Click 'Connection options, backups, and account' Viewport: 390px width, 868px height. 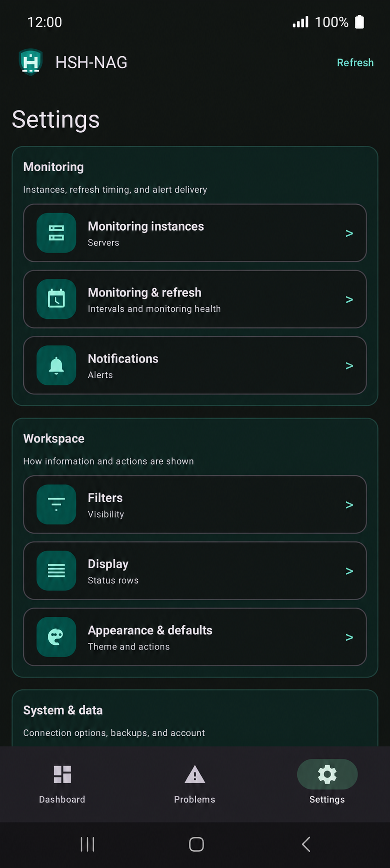pyautogui.click(x=114, y=733)
